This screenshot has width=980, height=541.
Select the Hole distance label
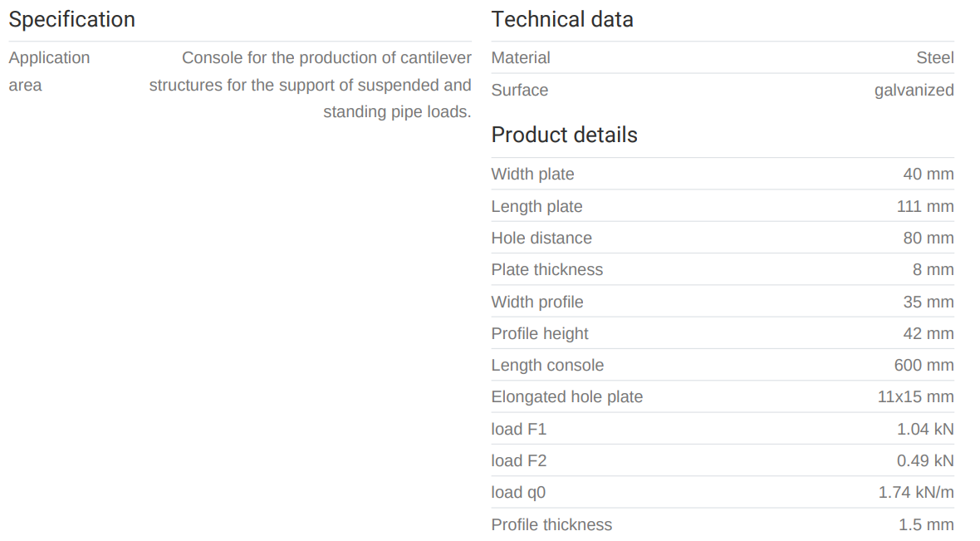pyautogui.click(x=541, y=239)
